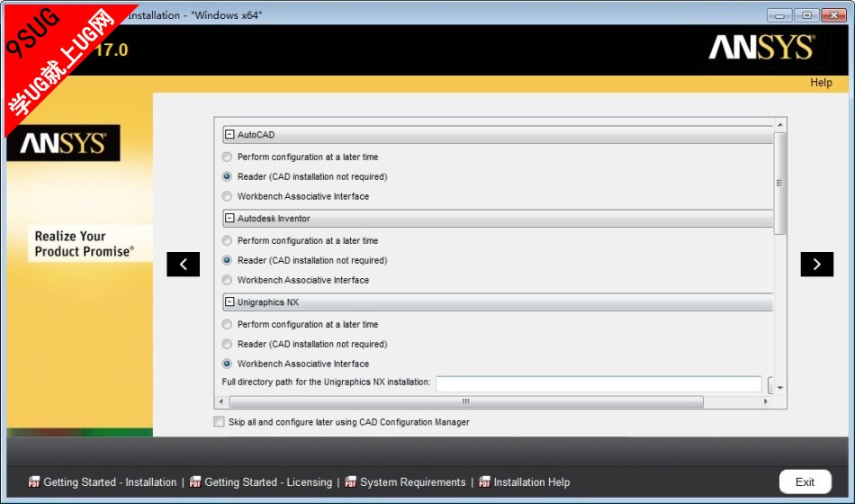Open Getting Started - Licensing guide
Image resolution: width=855 pixels, height=504 pixels.
pyautogui.click(x=268, y=482)
